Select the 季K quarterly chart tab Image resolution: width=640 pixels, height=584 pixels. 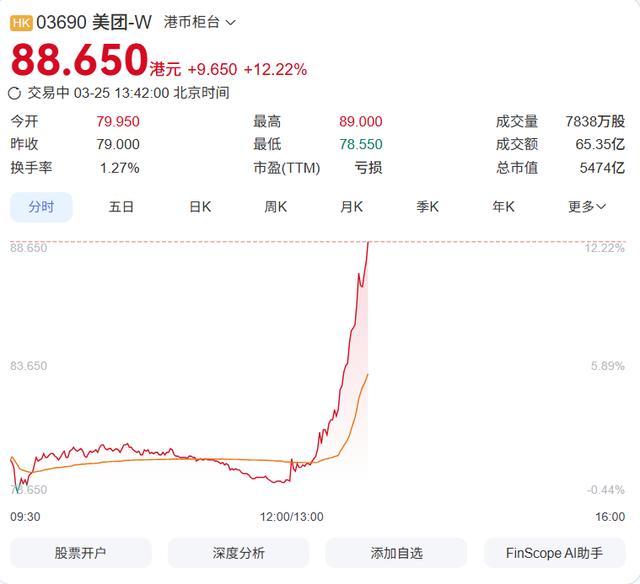(427, 207)
